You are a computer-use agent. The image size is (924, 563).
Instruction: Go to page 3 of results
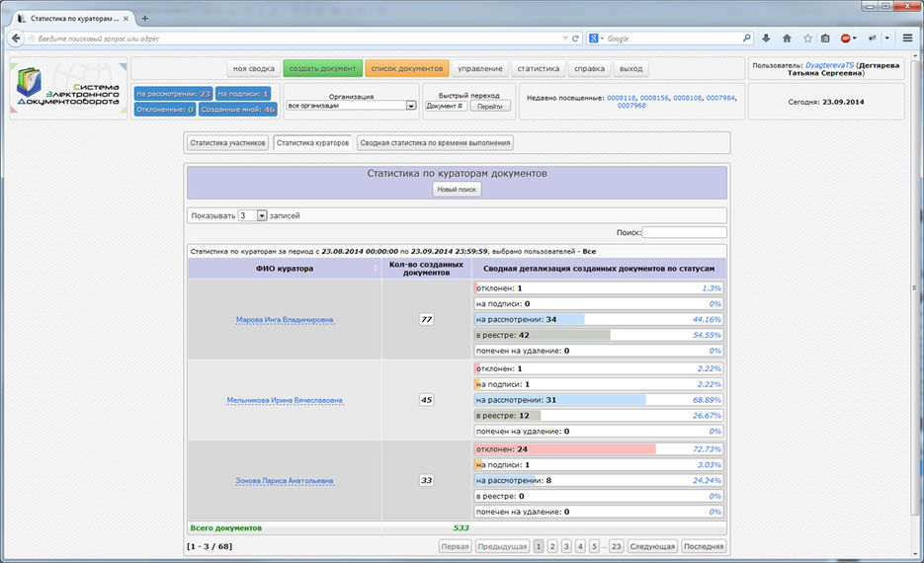pos(565,546)
